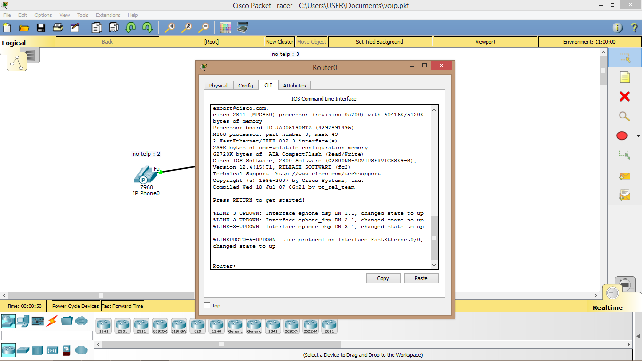Click the [Root] navigation label

point(212,42)
